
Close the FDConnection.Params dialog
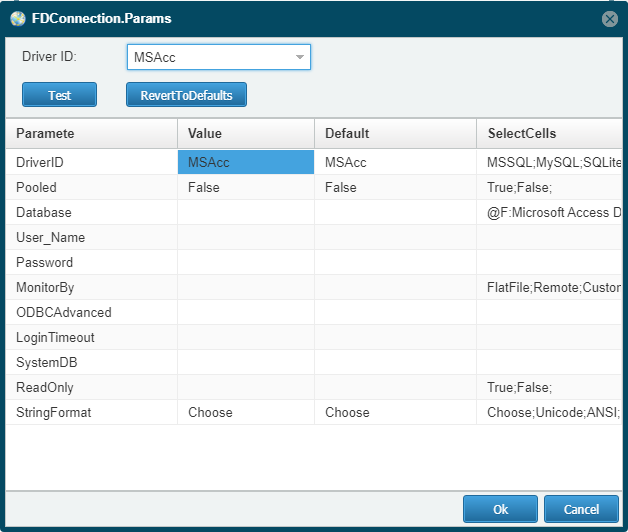610,19
